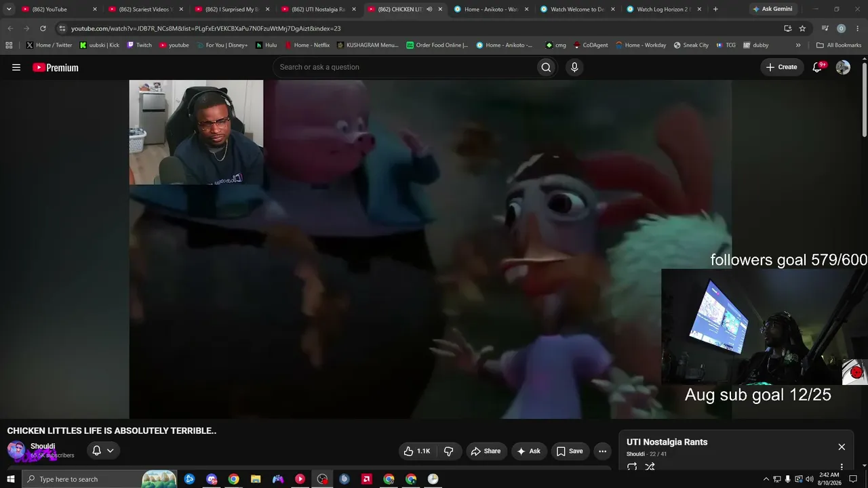
Task: Open the YouTube guide hamburger menu
Action: click(x=16, y=67)
